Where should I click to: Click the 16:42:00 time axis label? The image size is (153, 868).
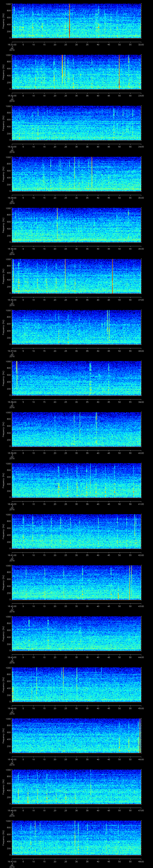12,606
